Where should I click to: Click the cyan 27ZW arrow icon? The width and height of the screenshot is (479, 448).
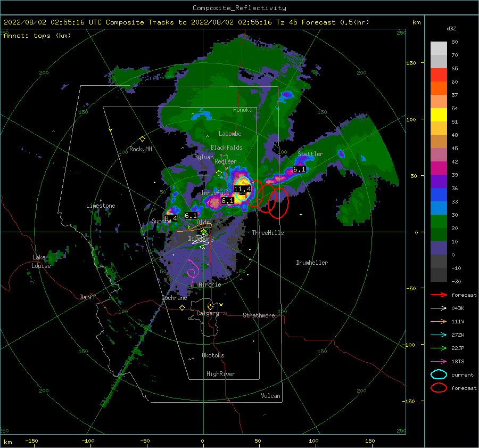(x=439, y=335)
